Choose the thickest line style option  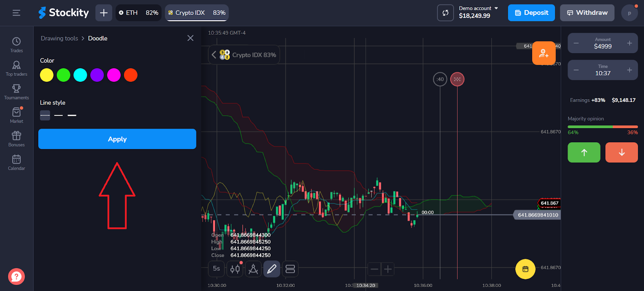[x=72, y=115]
